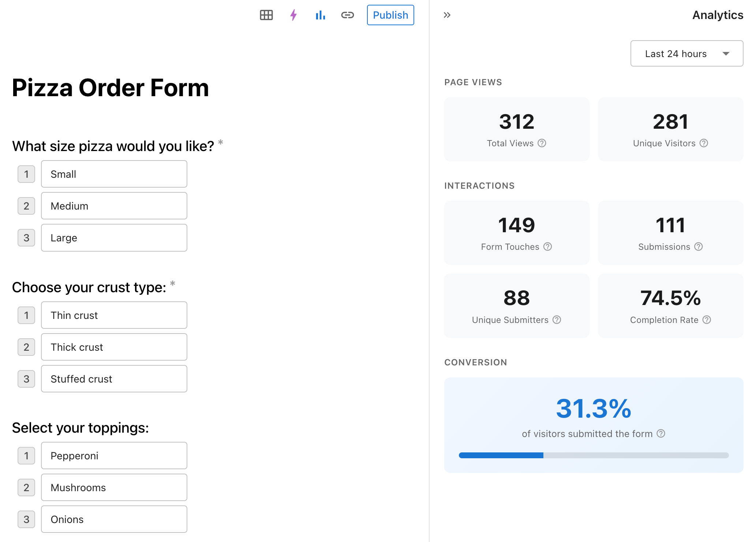The image size is (756, 542).
Task: Switch to the Analytics view
Action: [717, 15]
